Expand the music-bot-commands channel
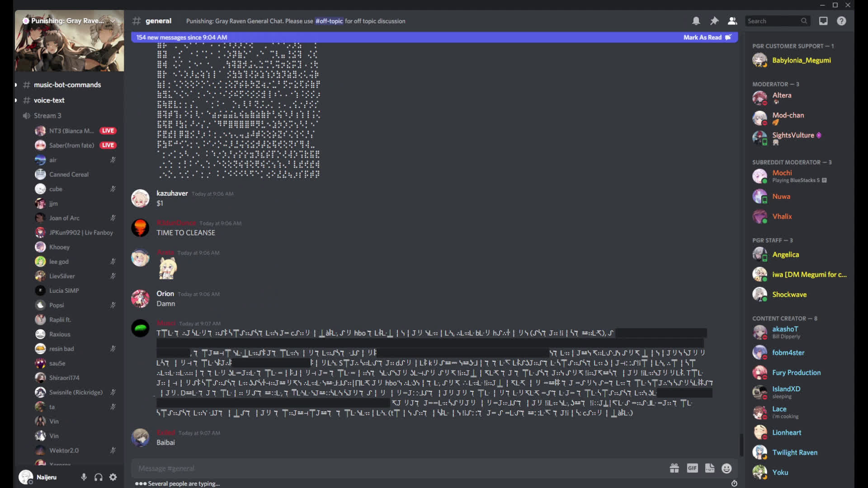 point(14,84)
